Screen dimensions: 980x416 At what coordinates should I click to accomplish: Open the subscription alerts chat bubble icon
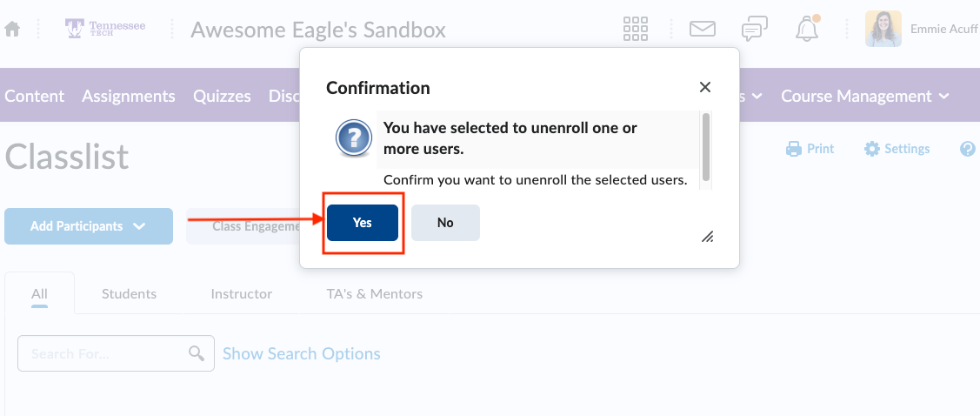[754, 29]
